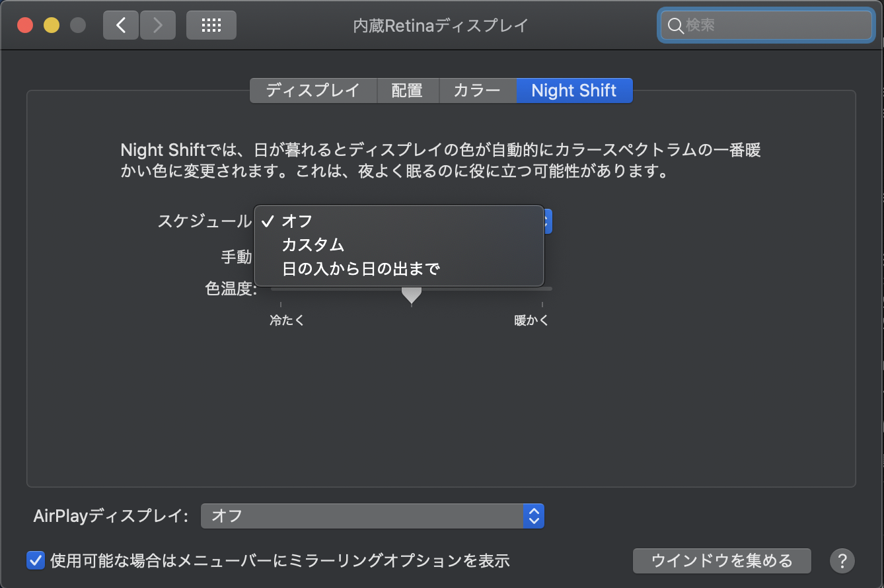The image size is (884, 588).
Task: Click the 色温度 slider thumb
Action: point(412,295)
